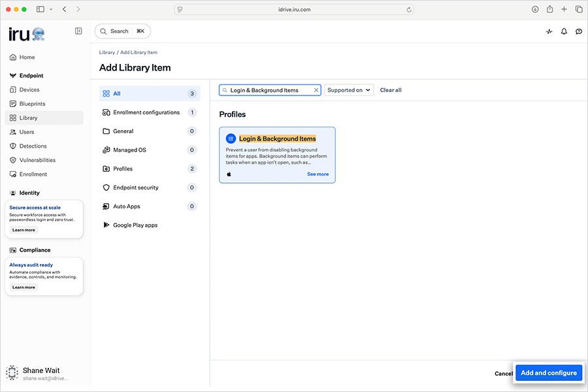Reload the page in address bar
Image resolution: width=588 pixels, height=392 pixels.
409,10
